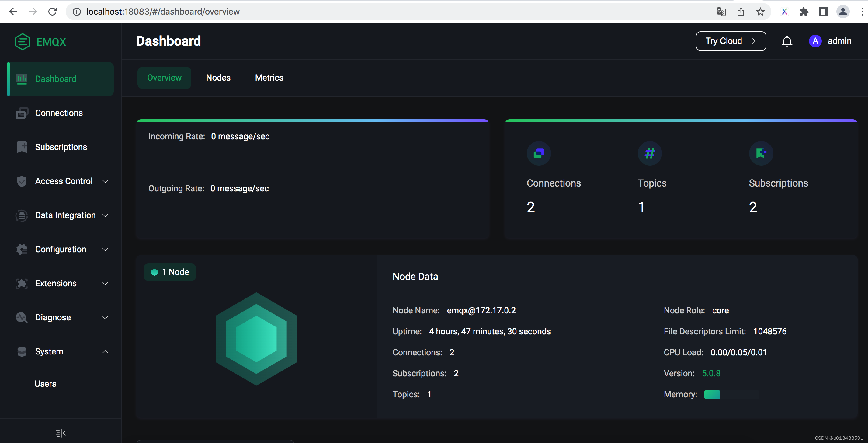Collapse the sidebar with the fold icon
The image size is (868, 443).
coord(61,433)
